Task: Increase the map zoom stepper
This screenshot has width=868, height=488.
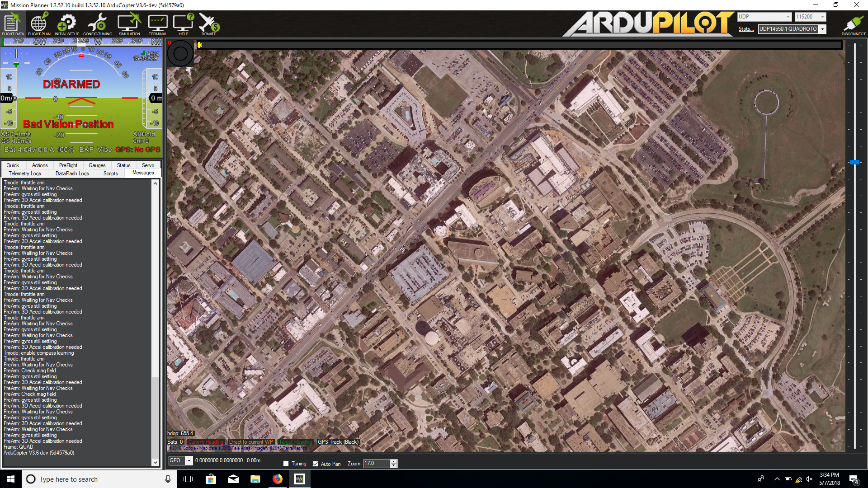Action: [x=394, y=461]
